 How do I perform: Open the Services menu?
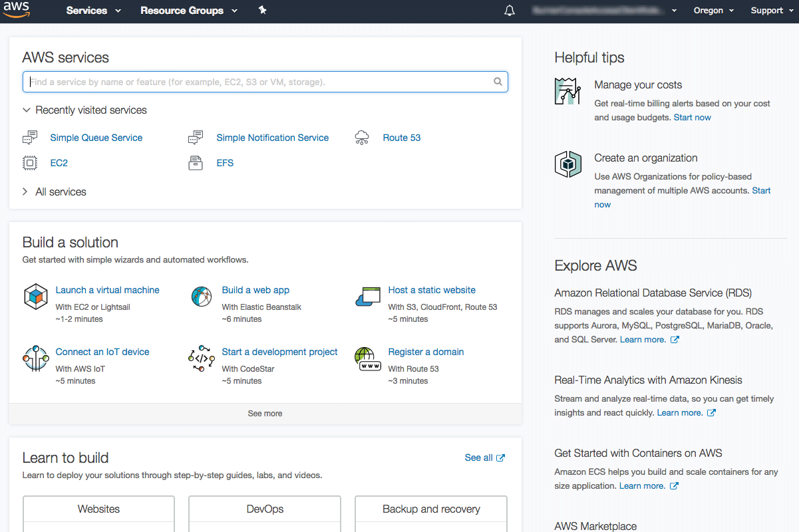[87, 11]
